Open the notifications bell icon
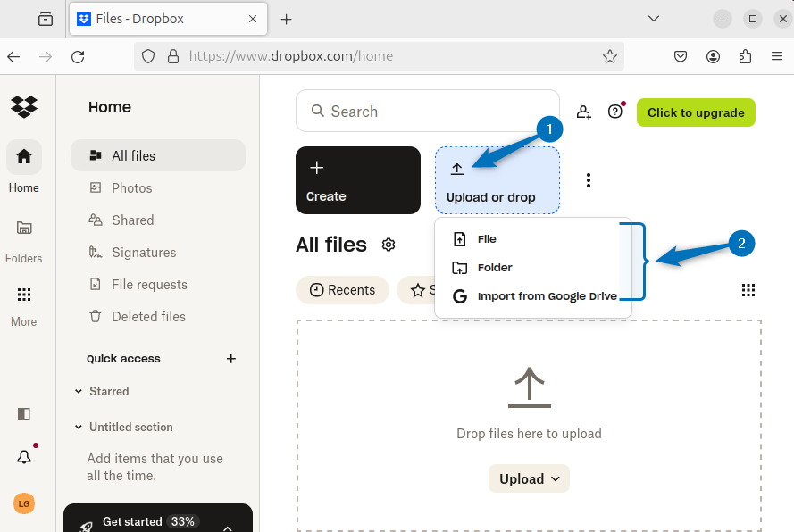This screenshot has height=532, width=794. 24,457
